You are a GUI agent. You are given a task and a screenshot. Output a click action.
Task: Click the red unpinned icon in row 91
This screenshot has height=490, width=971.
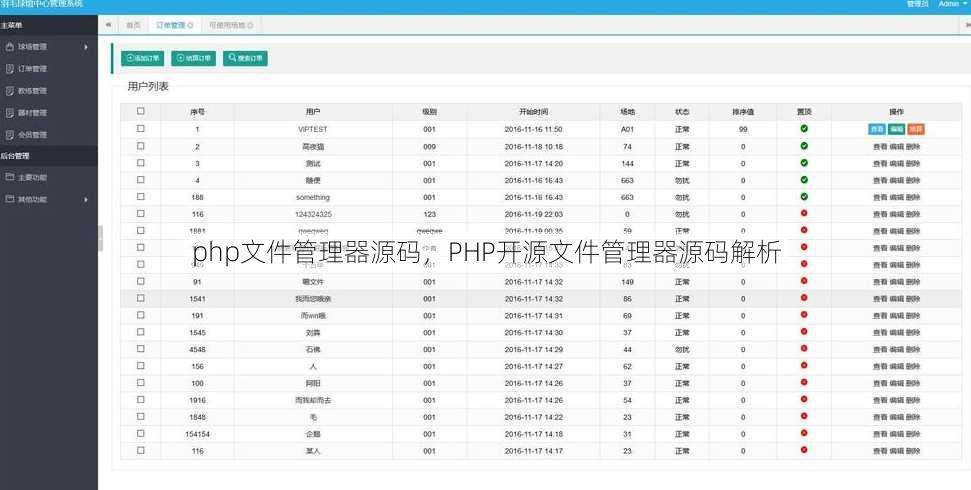click(804, 281)
